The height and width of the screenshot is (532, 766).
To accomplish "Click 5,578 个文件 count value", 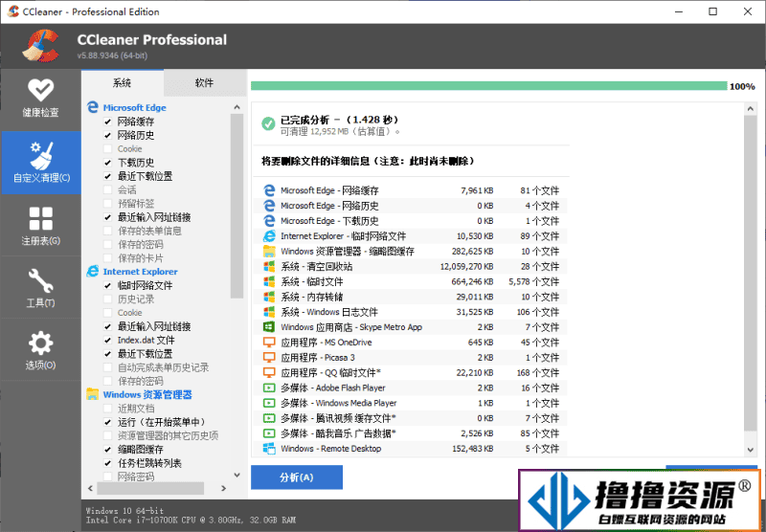I will 533,281.
